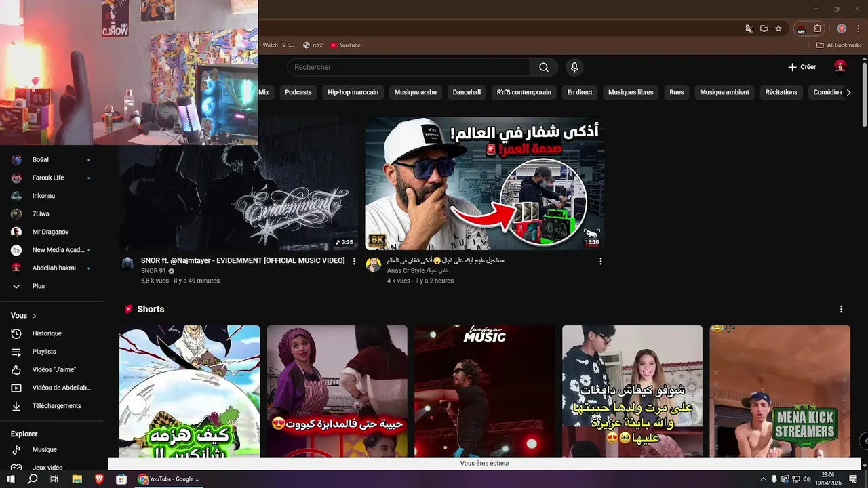Open the Watch TV S... bookmark
Image resolution: width=868 pixels, height=488 pixels.
(x=278, y=45)
